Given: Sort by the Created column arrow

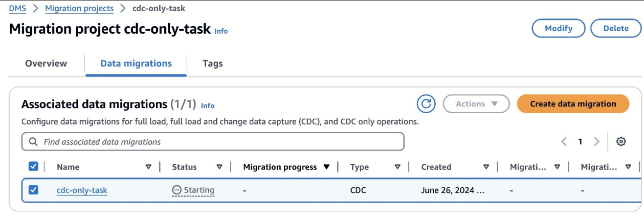Looking at the screenshot, I should (486, 167).
